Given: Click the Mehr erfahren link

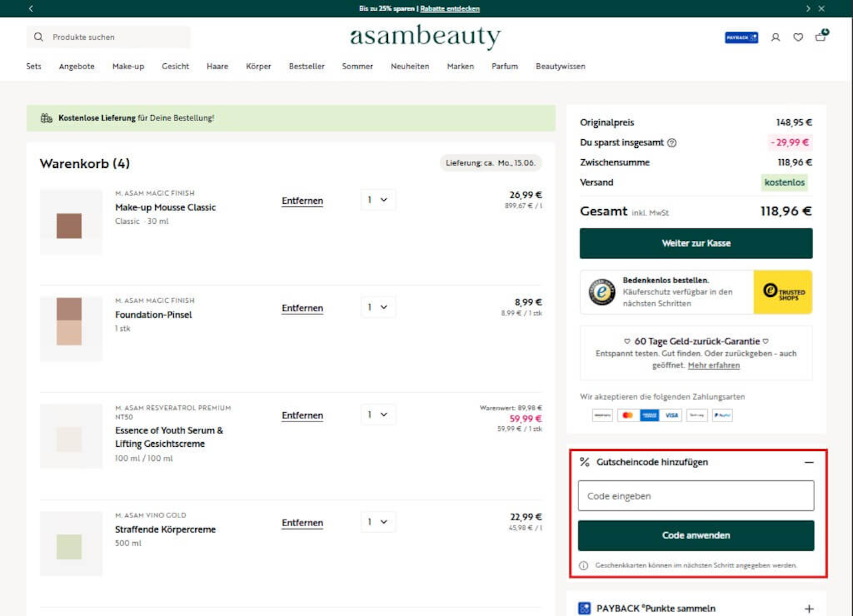Looking at the screenshot, I should [x=714, y=365].
